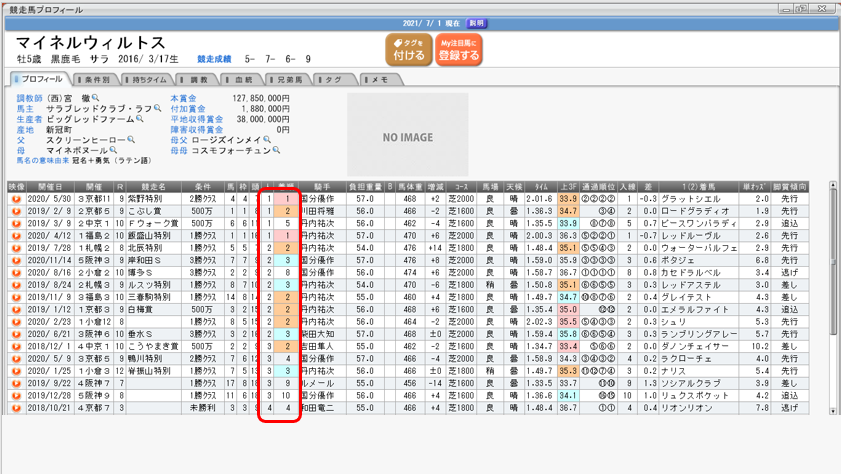This screenshot has width=841, height=474.
Task: Click the search icon beside ロージズインメイ
Action: [x=266, y=140]
